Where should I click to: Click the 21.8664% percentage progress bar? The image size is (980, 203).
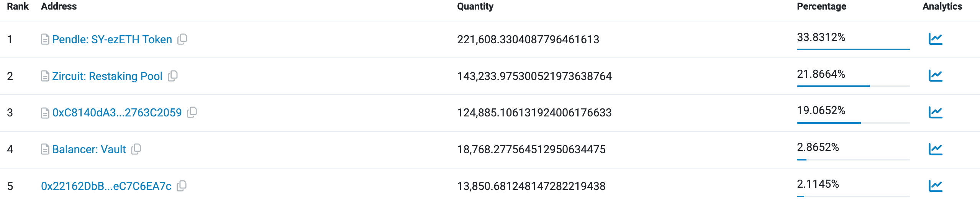point(853,86)
